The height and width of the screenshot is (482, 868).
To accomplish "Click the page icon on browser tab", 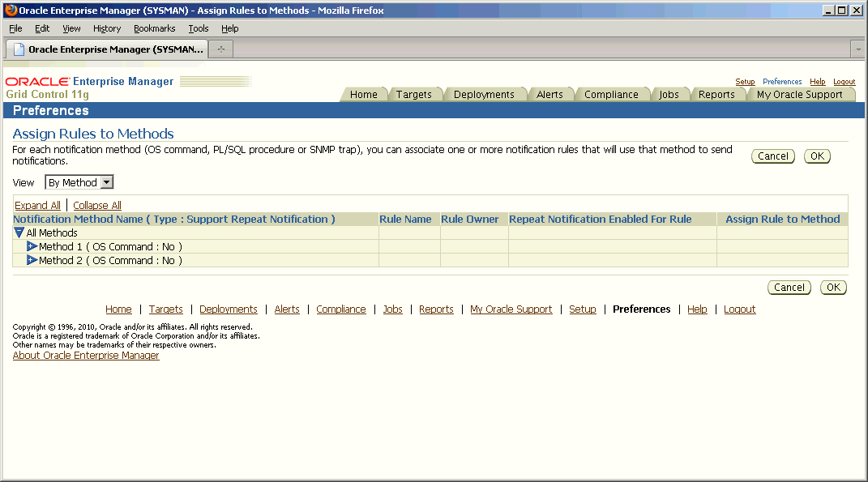I will click(19, 49).
